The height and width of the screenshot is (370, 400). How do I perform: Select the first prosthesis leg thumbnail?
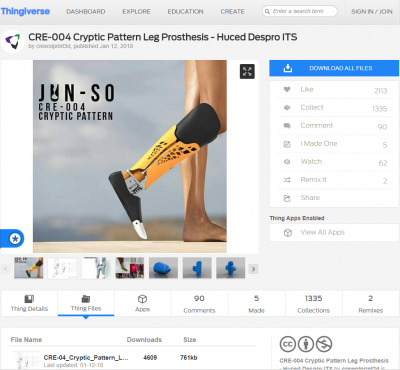pyautogui.click(x=29, y=268)
